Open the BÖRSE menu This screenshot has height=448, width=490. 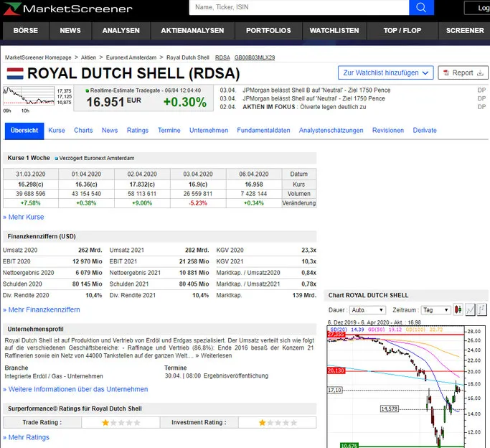pos(26,31)
